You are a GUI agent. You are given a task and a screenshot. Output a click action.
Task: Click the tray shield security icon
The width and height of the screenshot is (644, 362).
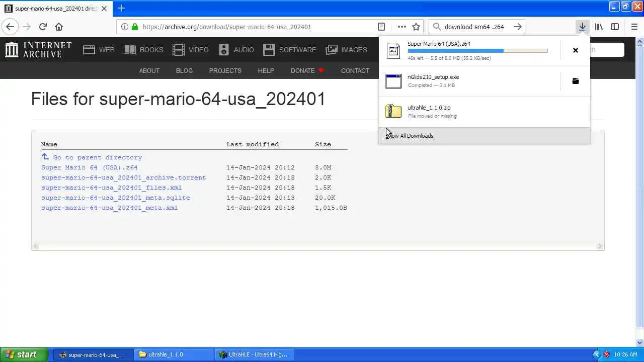pyautogui.click(x=607, y=354)
